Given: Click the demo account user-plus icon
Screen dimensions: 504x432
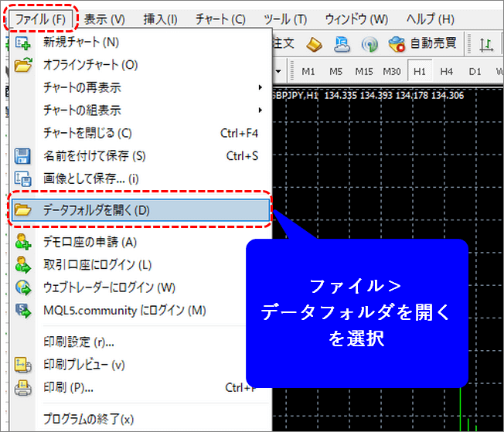Looking at the screenshot, I should 23,242.
